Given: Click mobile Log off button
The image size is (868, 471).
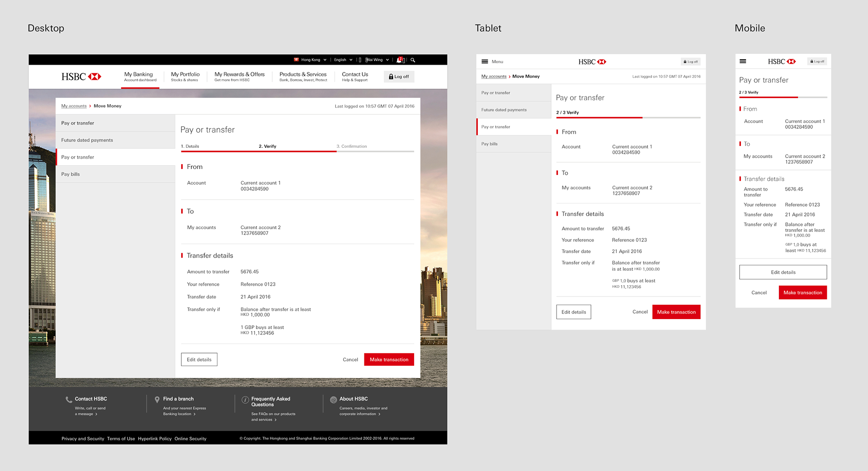Looking at the screenshot, I should (x=817, y=61).
